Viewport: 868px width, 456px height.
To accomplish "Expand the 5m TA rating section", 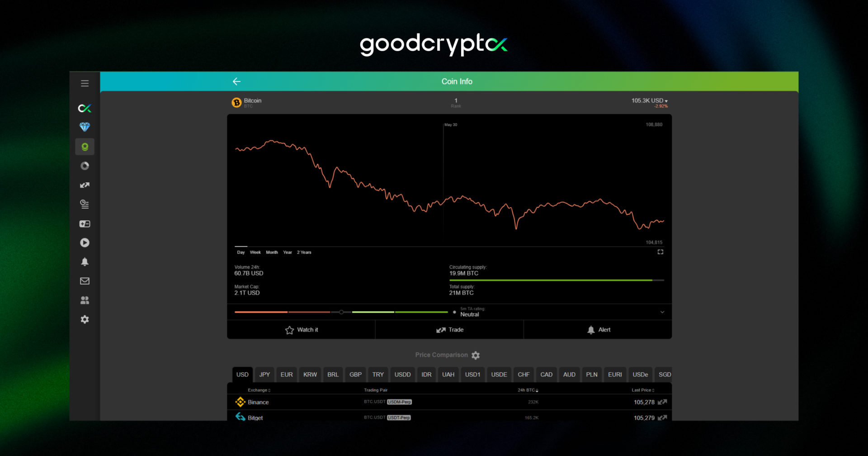I will tap(662, 312).
